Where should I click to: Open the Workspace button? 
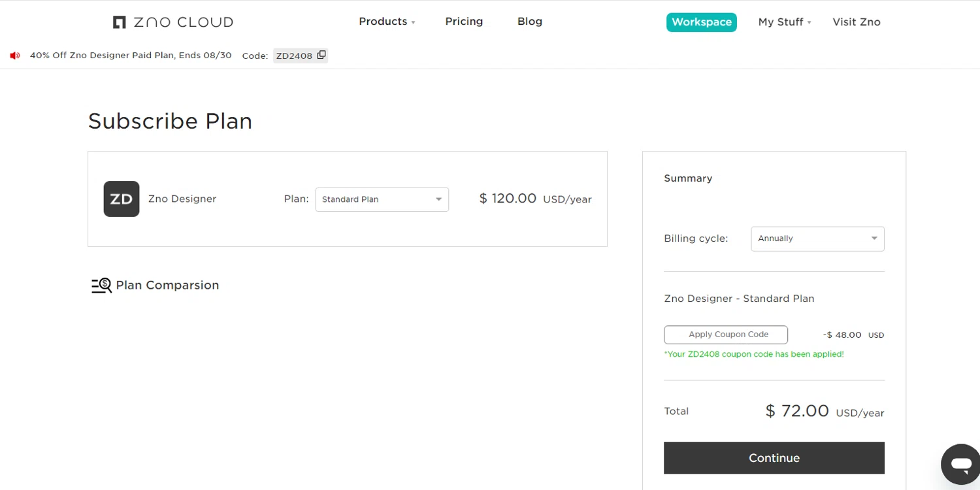pos(702,22)
